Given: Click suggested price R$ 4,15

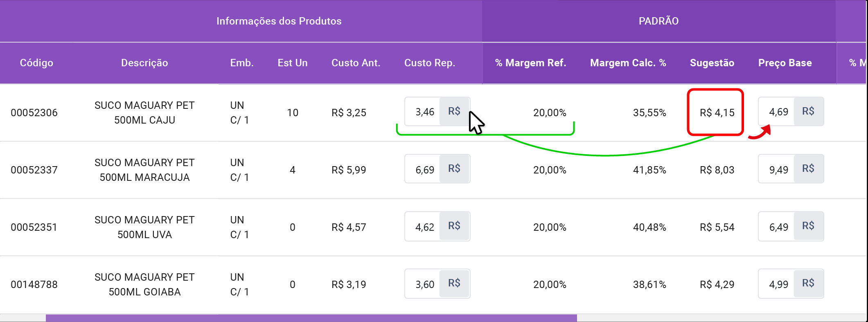Looking at the screenshot, I should click(717, 113).
